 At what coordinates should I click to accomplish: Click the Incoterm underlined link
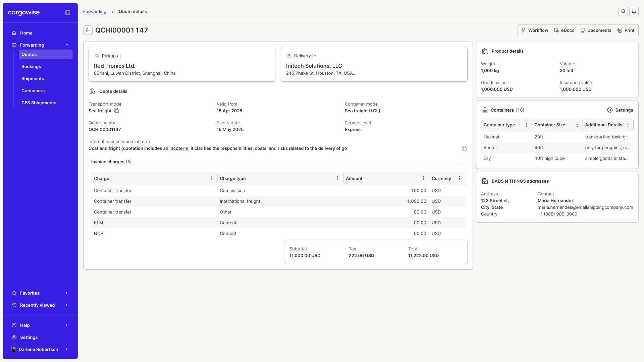(x=179, y=148)
